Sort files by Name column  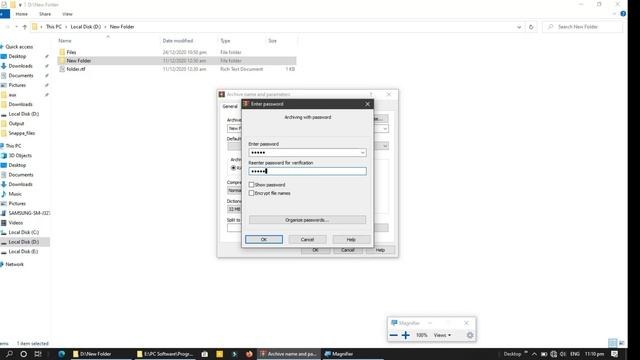point(65,41)
